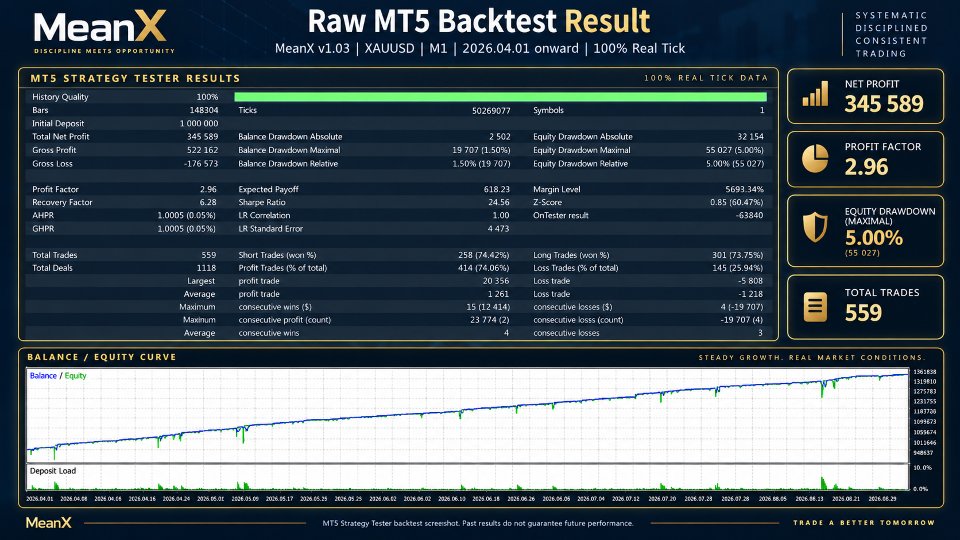This screenshot has height=540, width=960.
Task: Select the LR Standard Error value 4 473
Action: [x=498, y=228]
